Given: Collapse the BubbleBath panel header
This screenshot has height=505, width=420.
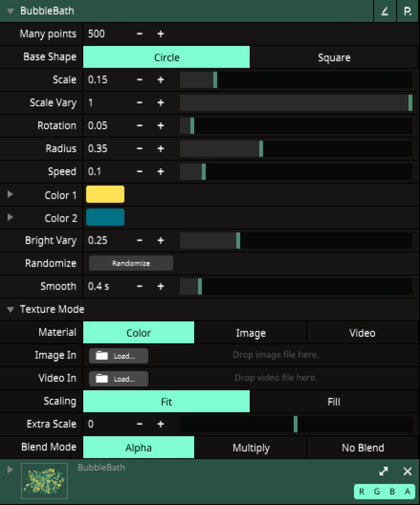Looking at the screenshot, I should (x=11, y=11).
